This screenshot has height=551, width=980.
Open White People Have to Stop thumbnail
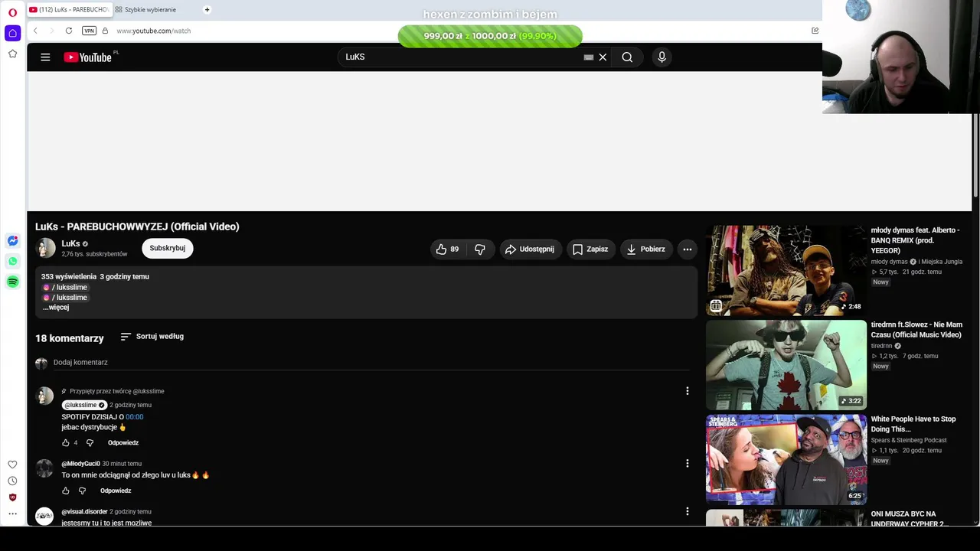[x=786, y=460]
